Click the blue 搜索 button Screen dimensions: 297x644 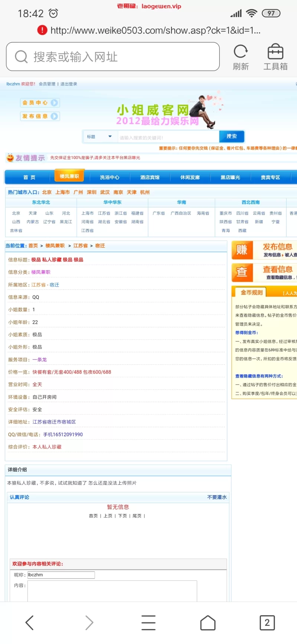tap(232, 136)
